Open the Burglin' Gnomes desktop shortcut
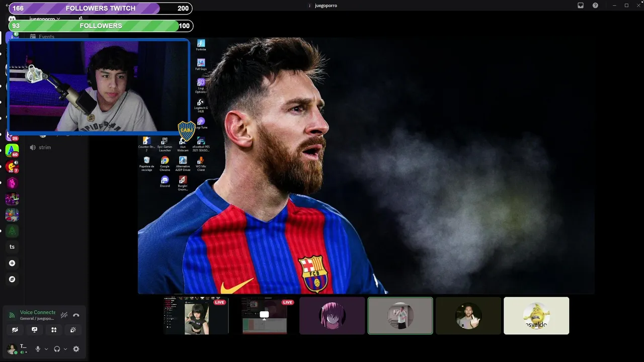 183,183
